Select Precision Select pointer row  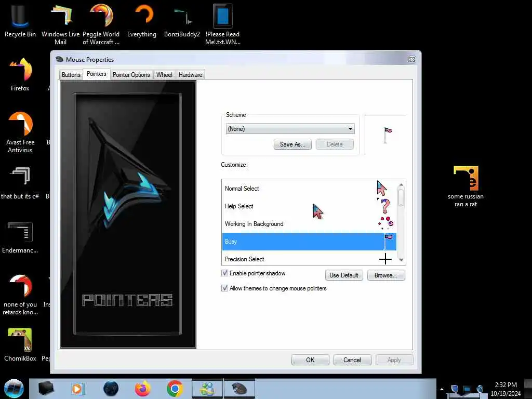coord(309,259)
